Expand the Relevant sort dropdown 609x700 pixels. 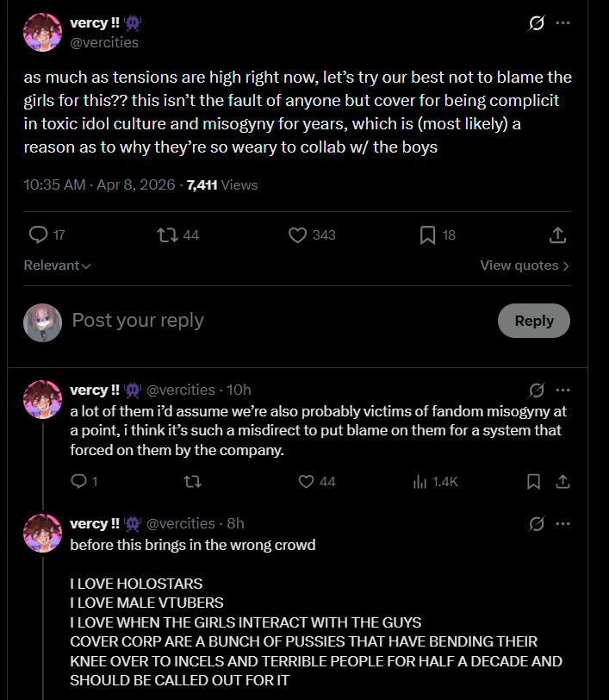point(57,266)
